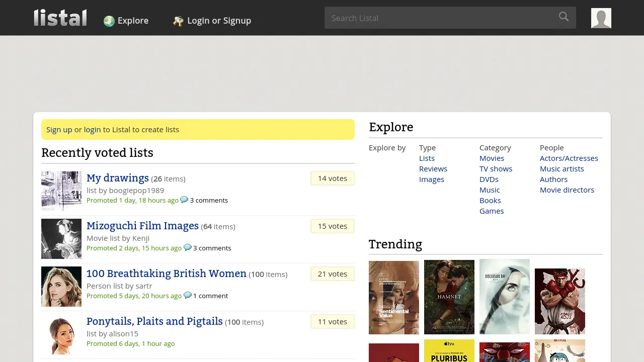Explore by Reviews type
The width and height of the screenshot is (644, 362).
point(433,168)
